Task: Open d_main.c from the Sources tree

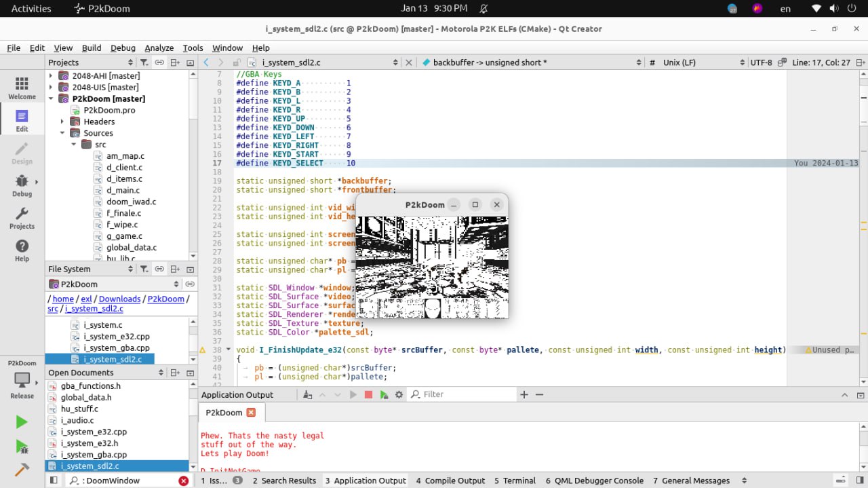Action: coord(123,191)
